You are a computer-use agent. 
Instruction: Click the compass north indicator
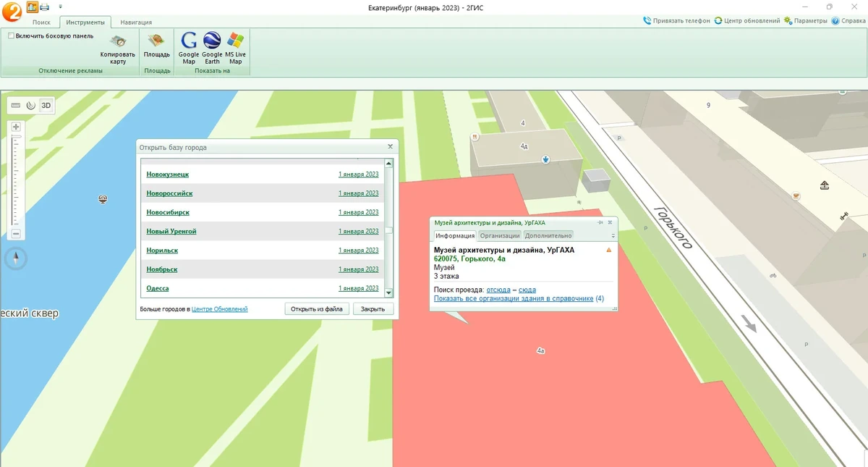(x=16, y=258)
